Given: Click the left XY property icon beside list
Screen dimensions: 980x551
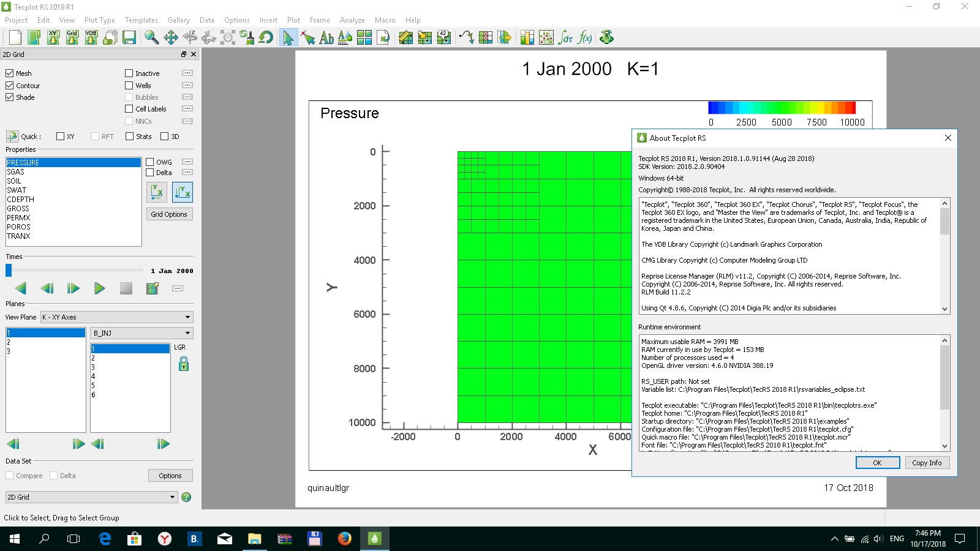Looking at the screenshot, I should click(157, 192).
